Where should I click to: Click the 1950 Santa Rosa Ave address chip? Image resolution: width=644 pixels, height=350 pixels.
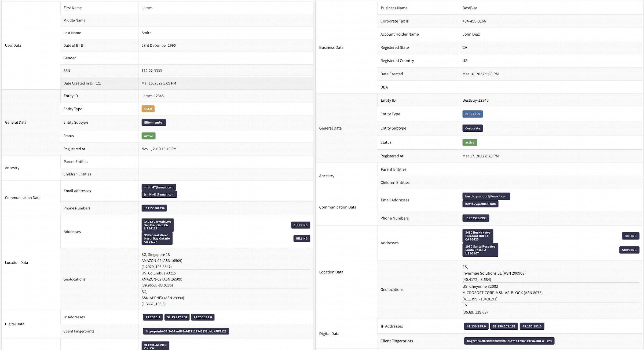tap(480, 250)
